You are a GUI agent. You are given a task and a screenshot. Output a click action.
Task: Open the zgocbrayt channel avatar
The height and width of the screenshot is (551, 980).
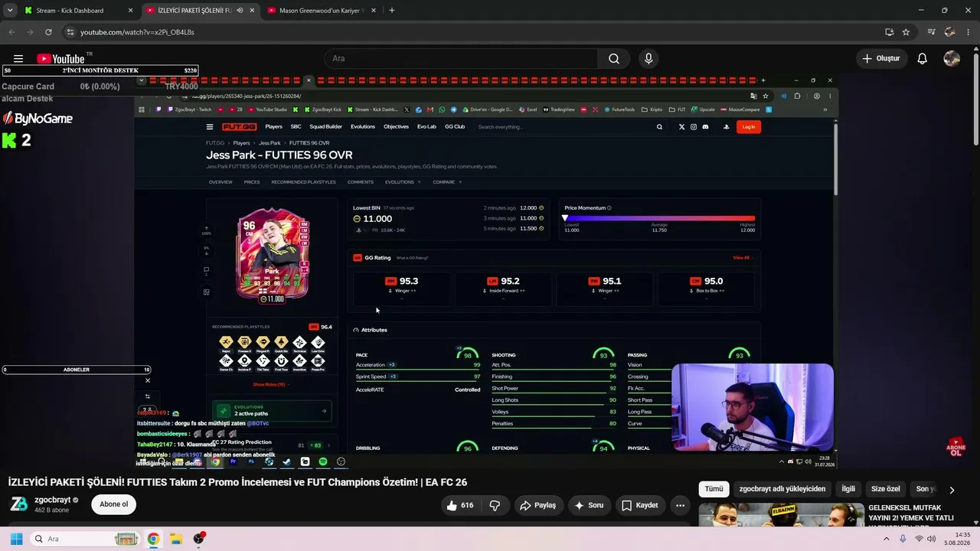click(18, 504)
